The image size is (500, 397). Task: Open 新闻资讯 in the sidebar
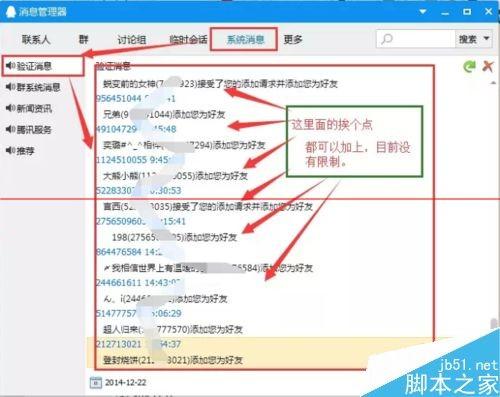click(34, 108)
